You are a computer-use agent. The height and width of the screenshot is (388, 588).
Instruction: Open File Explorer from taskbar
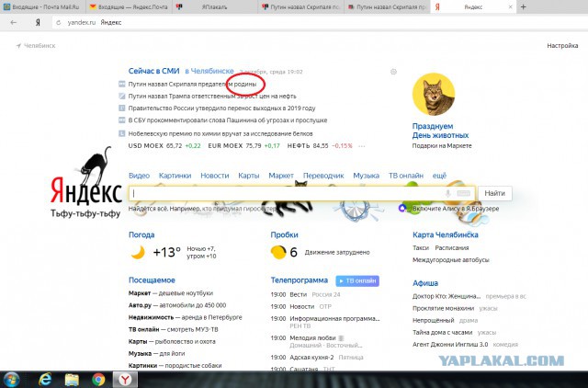(x=72, y=380)
